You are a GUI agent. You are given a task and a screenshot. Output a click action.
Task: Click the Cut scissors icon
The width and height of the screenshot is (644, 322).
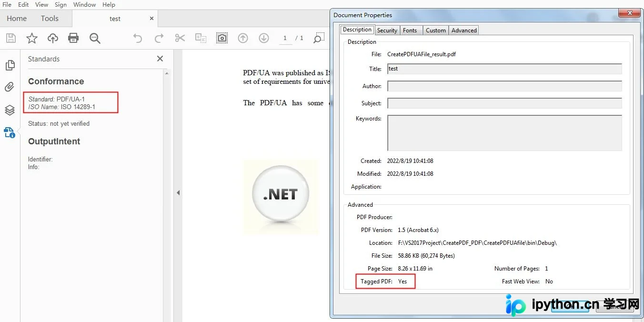click(x=180, y=38)
